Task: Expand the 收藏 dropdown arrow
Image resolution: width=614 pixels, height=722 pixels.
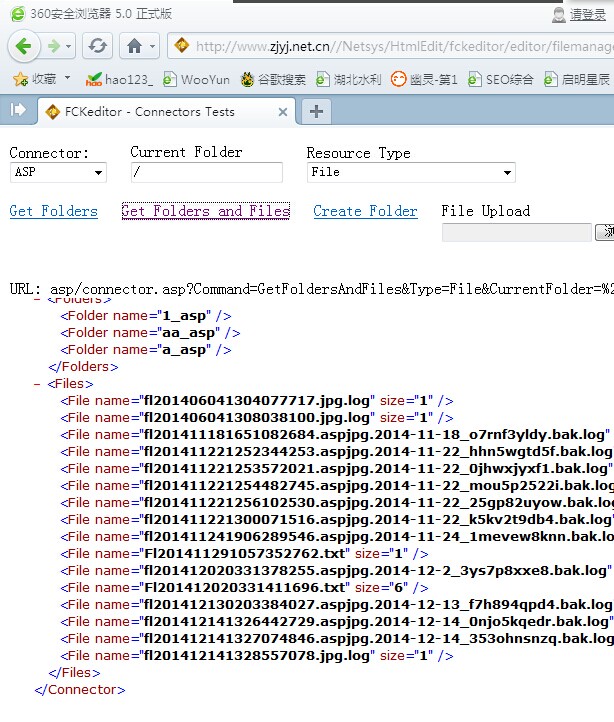Action: pyautogui.click(x=67, y=77)
